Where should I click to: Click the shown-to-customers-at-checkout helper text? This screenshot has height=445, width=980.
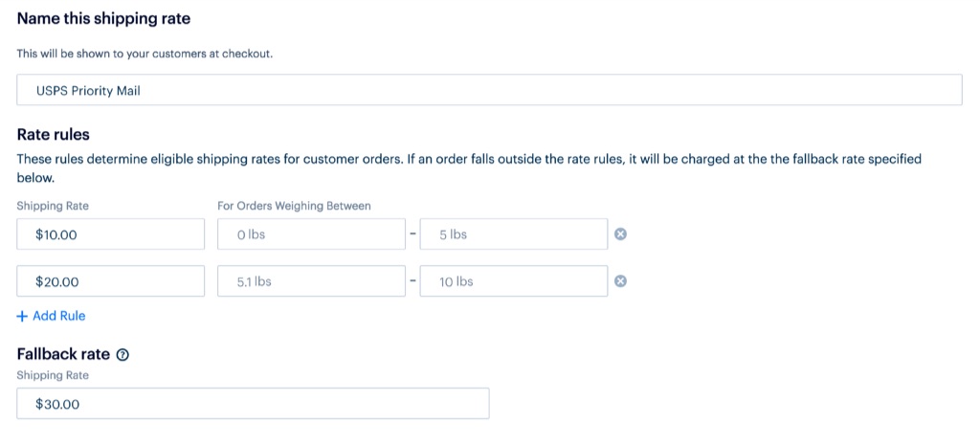pos(145,54)
